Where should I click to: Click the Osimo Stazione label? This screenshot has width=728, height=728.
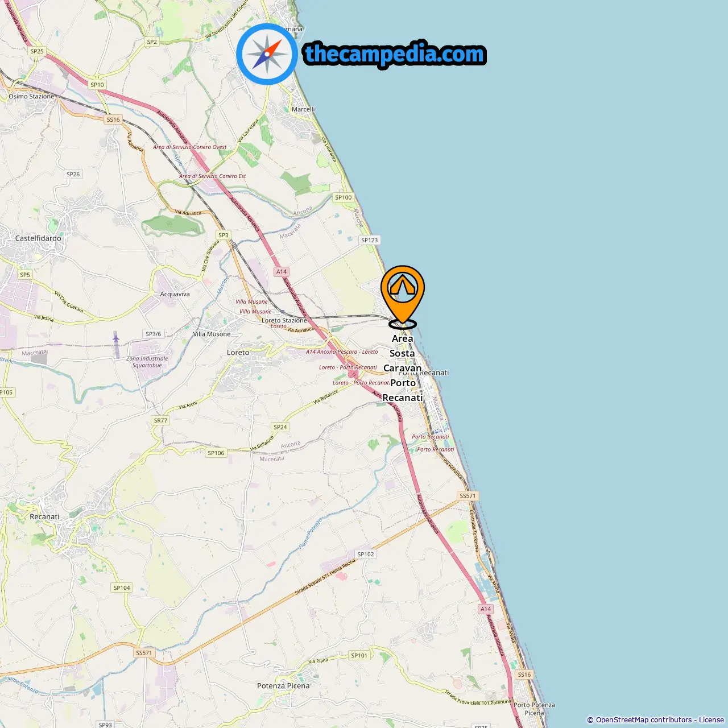coord(31,97)
